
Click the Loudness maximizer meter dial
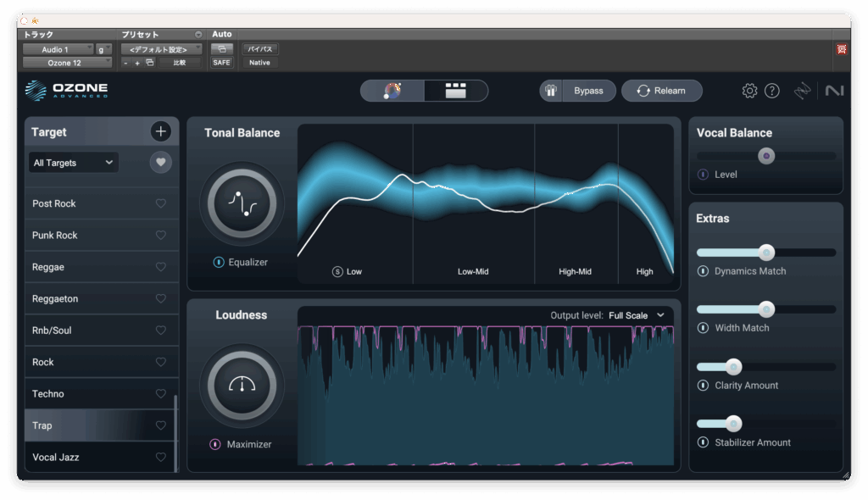(x=242, y=385)
